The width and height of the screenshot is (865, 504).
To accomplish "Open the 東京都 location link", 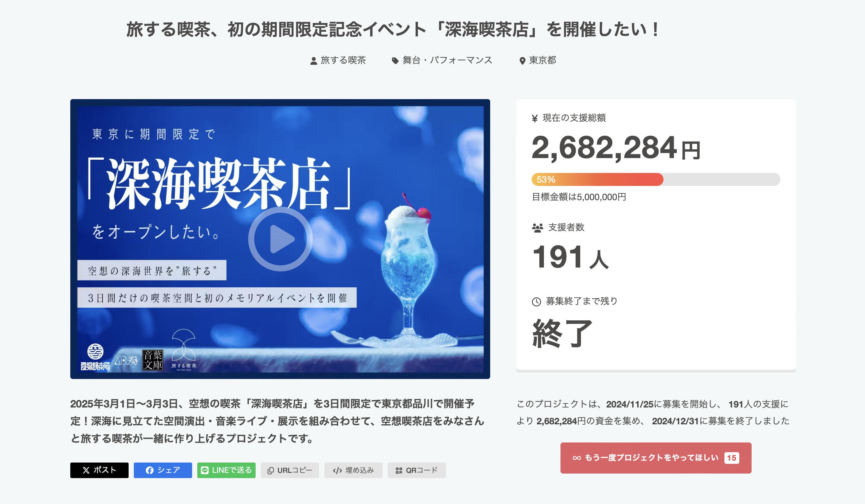I will (542, 60).
